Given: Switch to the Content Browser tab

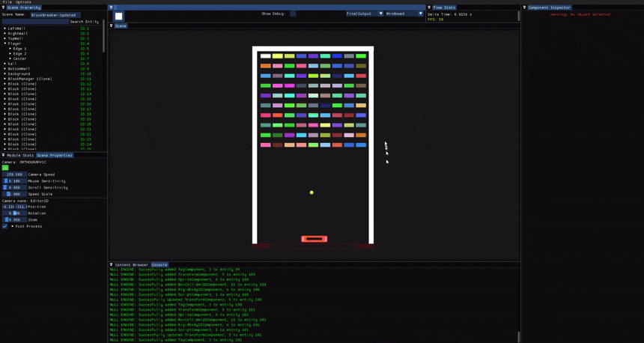Looking at the screenshot, I should click(132, 264).
